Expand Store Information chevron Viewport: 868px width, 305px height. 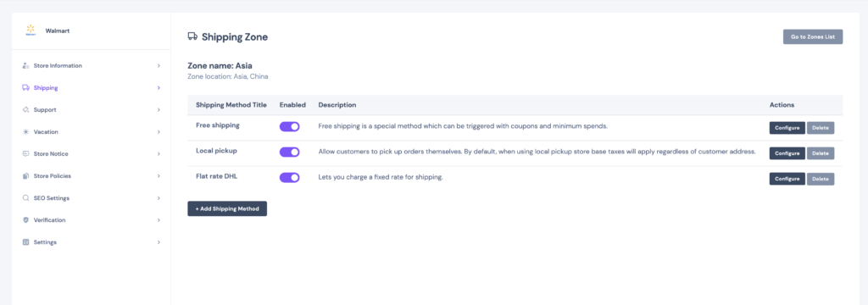(159, 66)
